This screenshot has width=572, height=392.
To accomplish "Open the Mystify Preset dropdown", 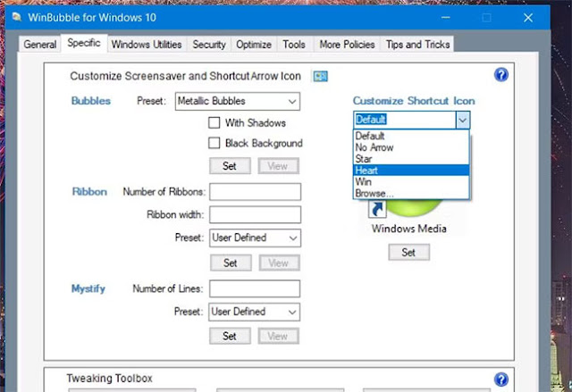I will click(254, 312).
